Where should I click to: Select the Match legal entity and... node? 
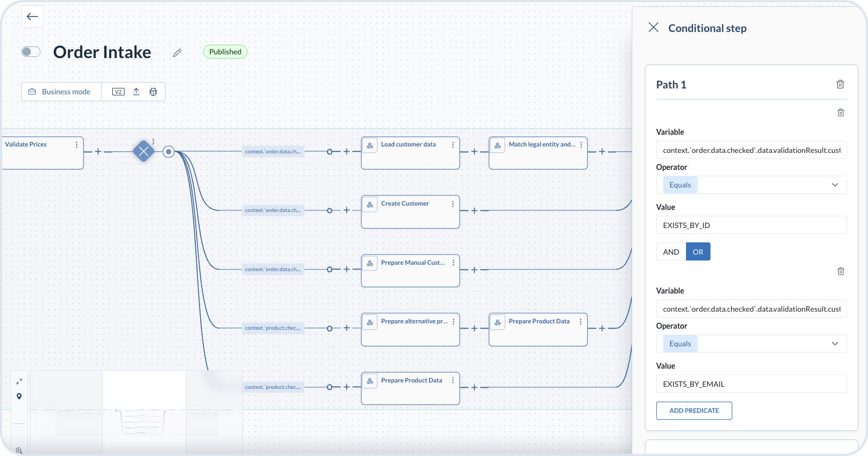[x=538, y=153]
